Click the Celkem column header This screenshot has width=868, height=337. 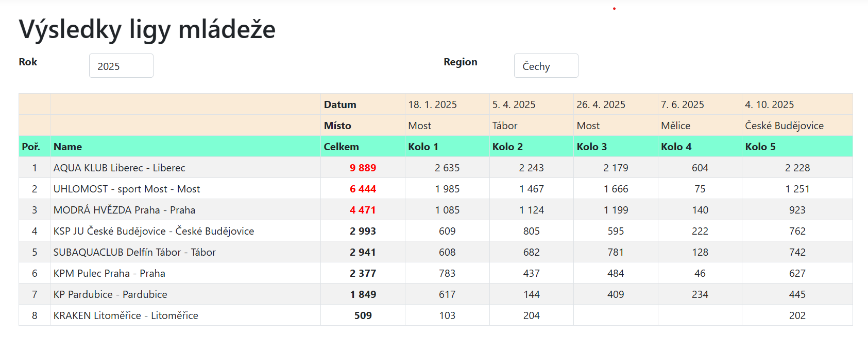pyautogui.click(x=341, y=147)
